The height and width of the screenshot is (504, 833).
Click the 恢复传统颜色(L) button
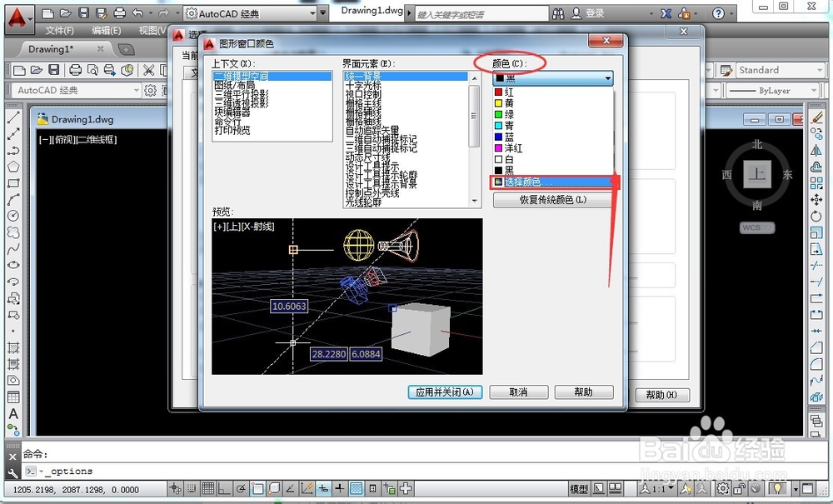pos(552,200)
